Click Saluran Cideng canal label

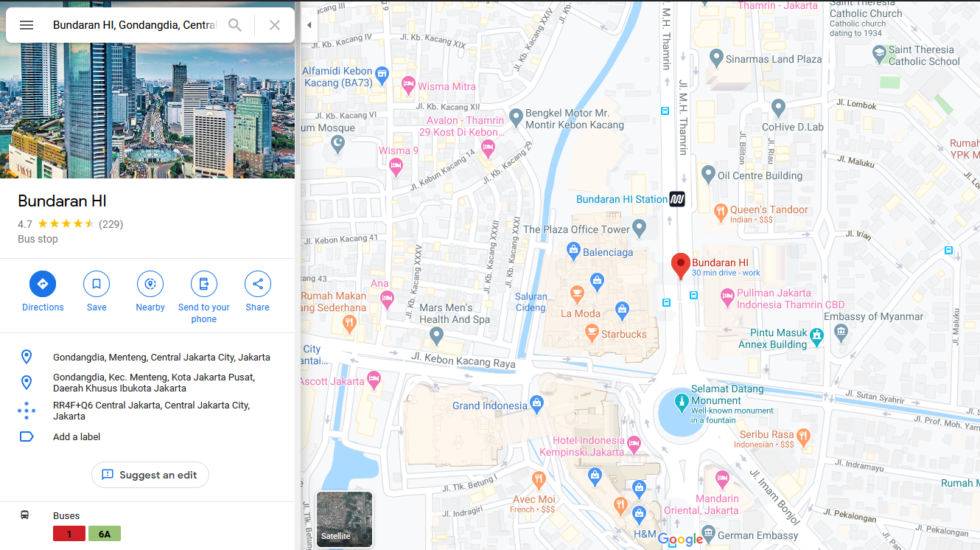531,302
